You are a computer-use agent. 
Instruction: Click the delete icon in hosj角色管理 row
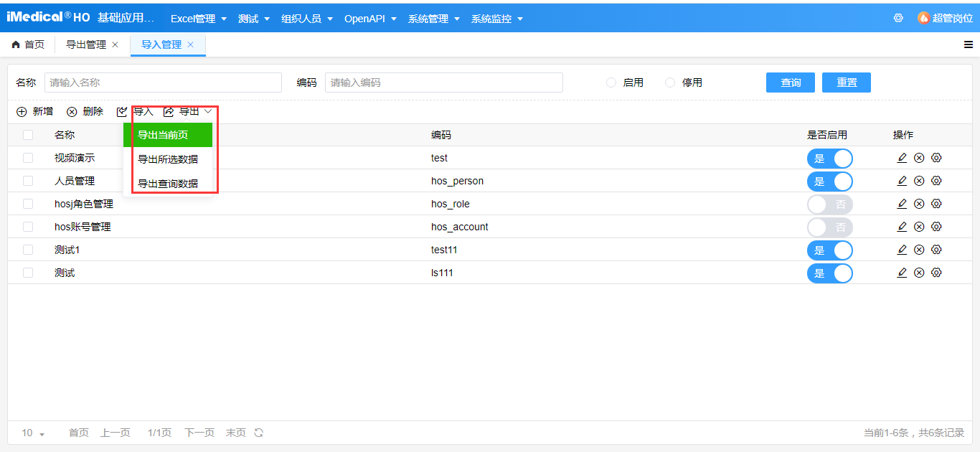coord(919,203)
